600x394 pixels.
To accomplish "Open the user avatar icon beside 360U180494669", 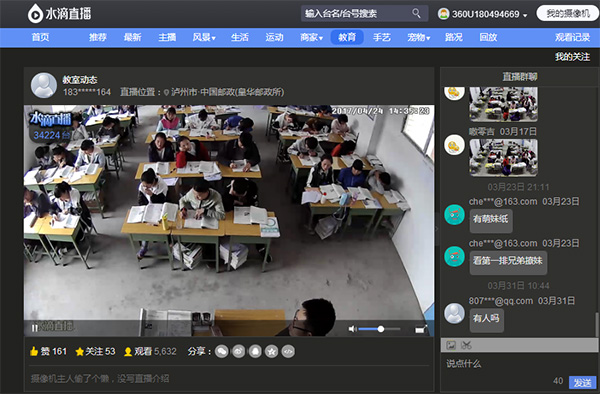I will coord(443,14).
